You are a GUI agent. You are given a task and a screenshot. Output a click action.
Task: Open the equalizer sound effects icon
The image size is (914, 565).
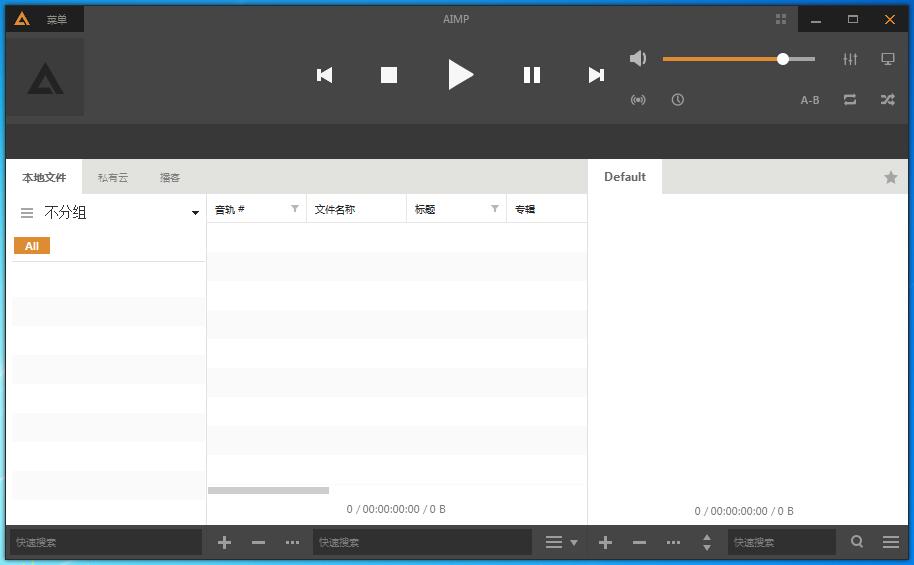[850, 59]
